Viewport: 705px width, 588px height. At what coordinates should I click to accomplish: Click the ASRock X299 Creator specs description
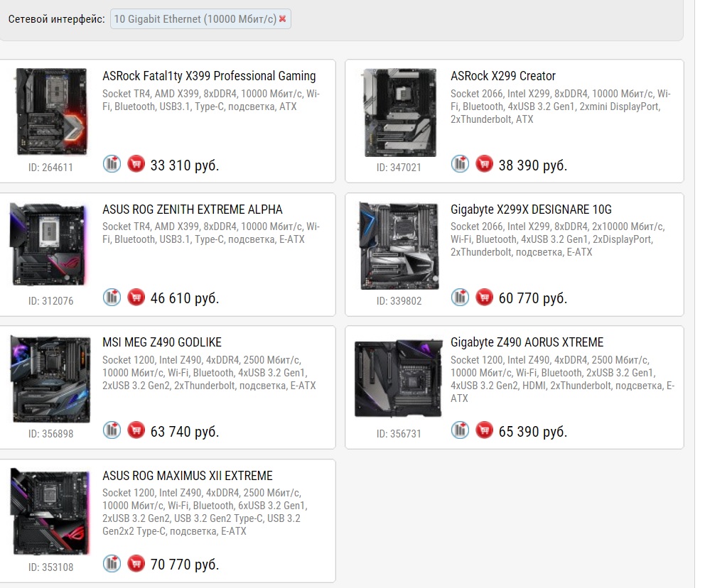click(561, 107)
